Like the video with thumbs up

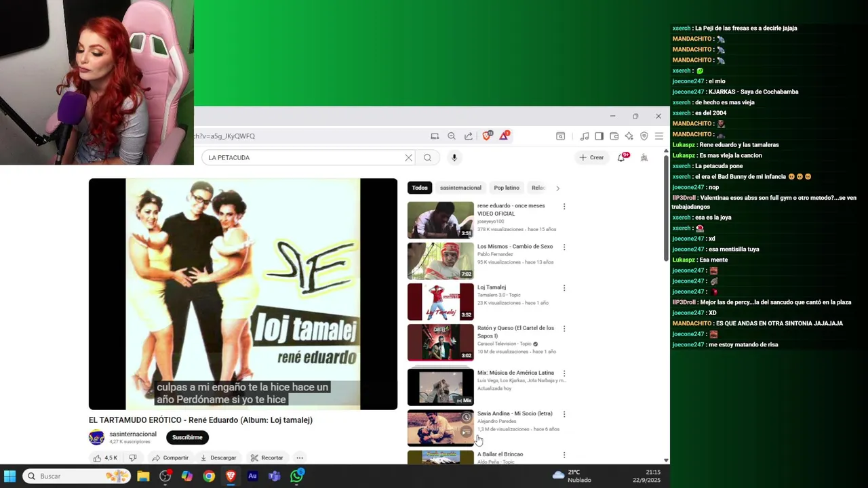[x=105, y=457]
